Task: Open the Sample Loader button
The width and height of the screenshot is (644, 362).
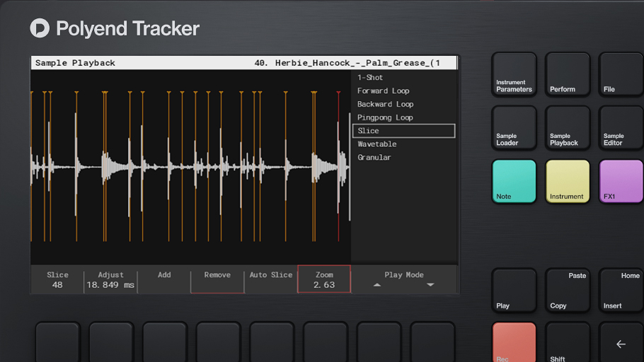Action: click(514, 128)
